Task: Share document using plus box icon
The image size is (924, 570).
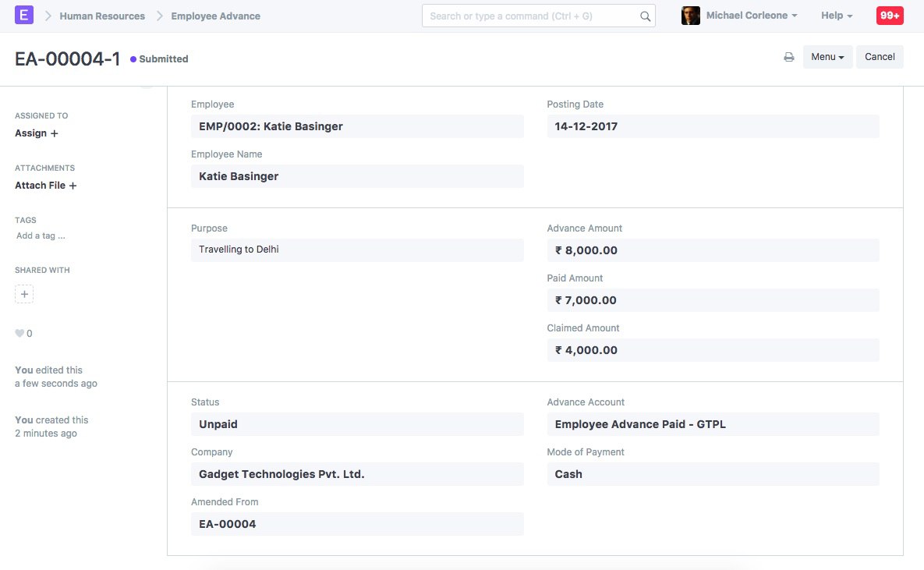Action: pyautogui.click(x=24, y=294)
